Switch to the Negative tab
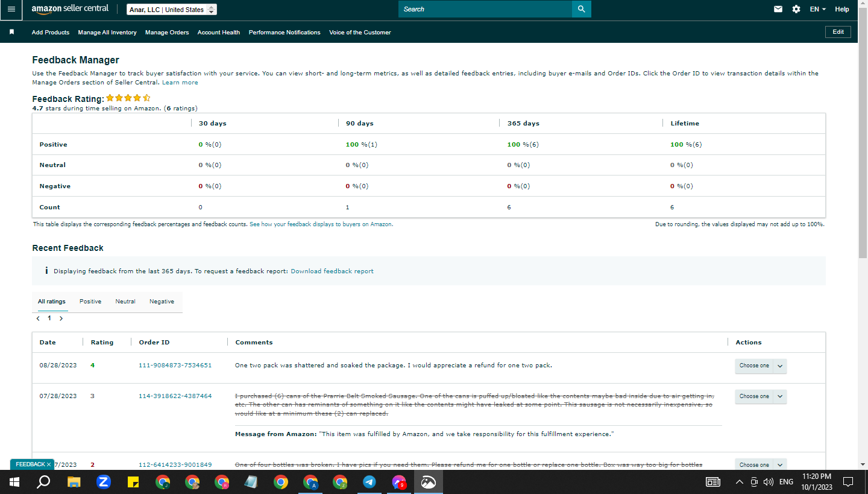This screenshot has height=494, width=868. [x=162, y=302]
